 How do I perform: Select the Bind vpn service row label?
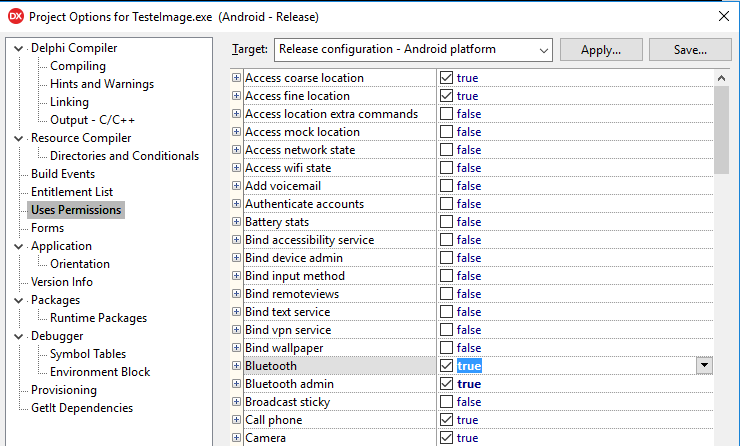click(288, 330)
